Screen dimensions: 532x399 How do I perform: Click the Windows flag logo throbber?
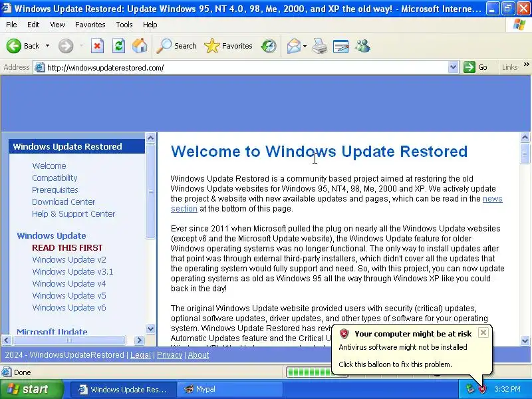coord(519,25)
